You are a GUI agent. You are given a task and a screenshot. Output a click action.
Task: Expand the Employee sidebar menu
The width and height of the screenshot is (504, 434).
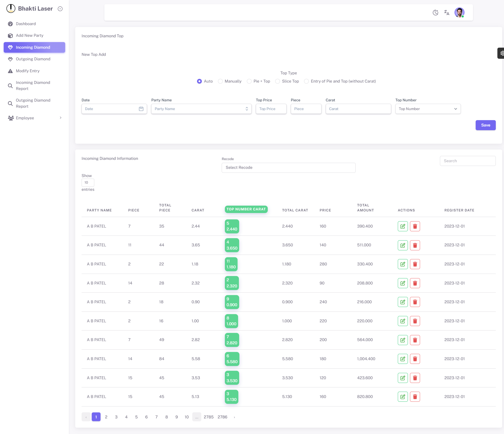[34, 118]
